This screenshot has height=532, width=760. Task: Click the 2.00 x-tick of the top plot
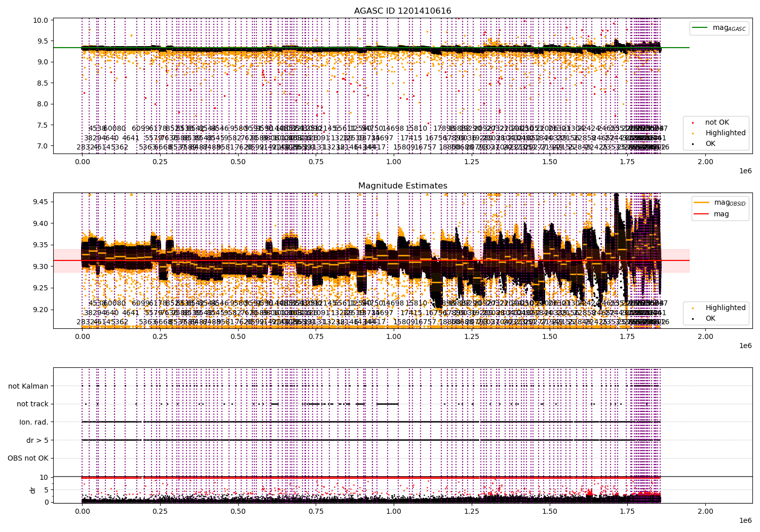click(705, 162)
